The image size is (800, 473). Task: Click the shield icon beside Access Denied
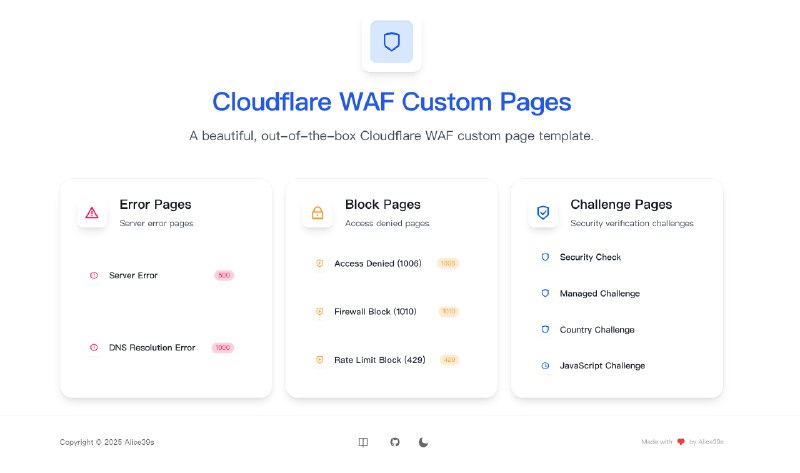[x=319, y=264]
